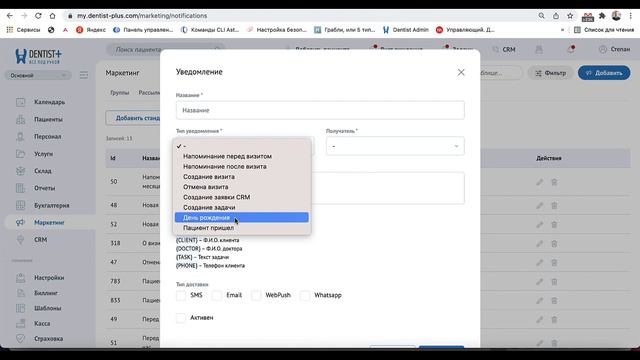Go back in browser
Image resolution: width=640 pixels, height=360 pixels.
[10, 16]
